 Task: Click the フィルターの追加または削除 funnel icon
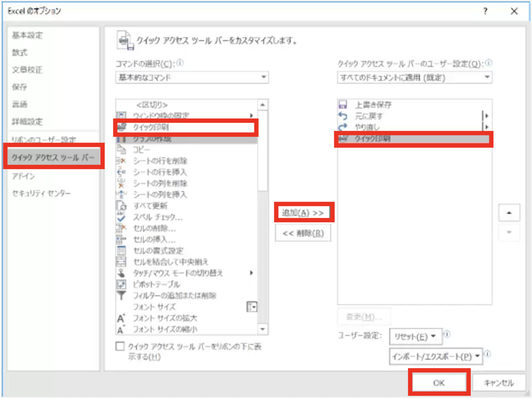coord(121,296)
